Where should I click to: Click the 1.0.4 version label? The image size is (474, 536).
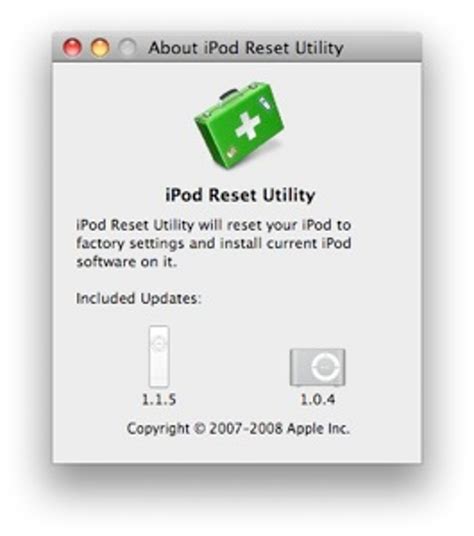pyautogui.click(x=317, y=399)
